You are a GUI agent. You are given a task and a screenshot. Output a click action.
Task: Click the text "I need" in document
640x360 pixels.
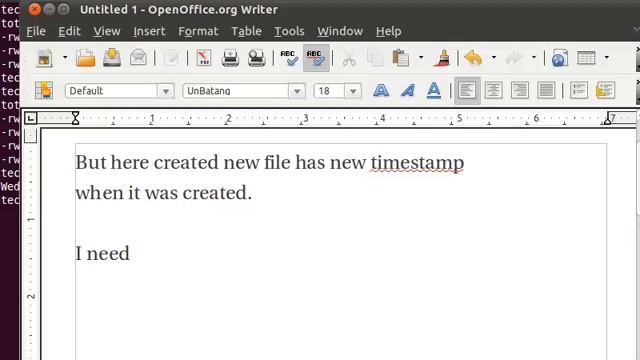tap(102, 253)
